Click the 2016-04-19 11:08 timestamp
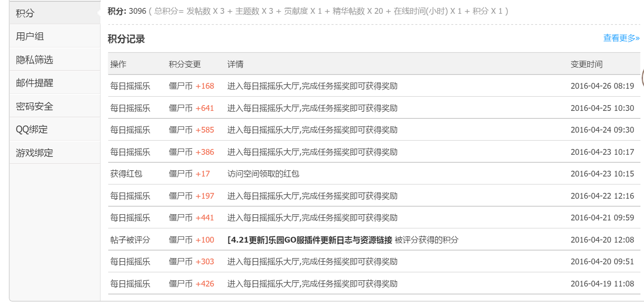644x306 pixels. point(602,284)
